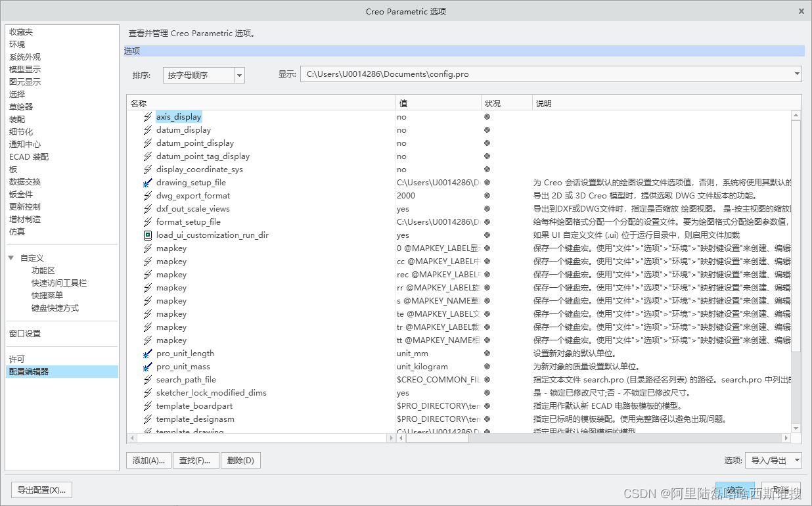
Task: Click the 添加(A)... button
Action: click(149, 461)
